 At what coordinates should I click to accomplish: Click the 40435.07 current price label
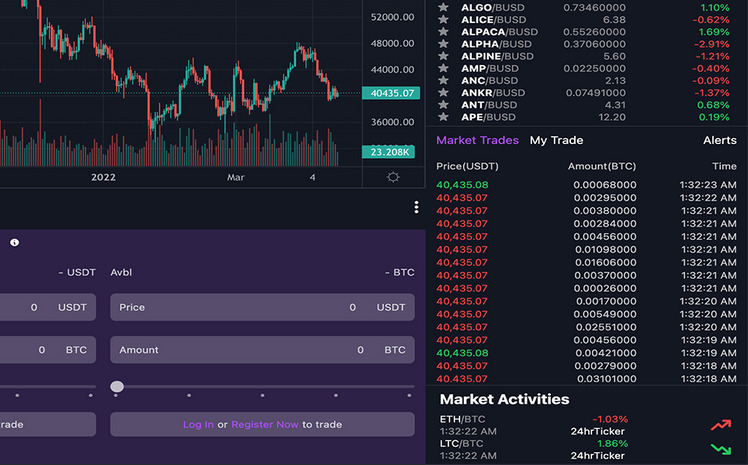pos(391,93)
